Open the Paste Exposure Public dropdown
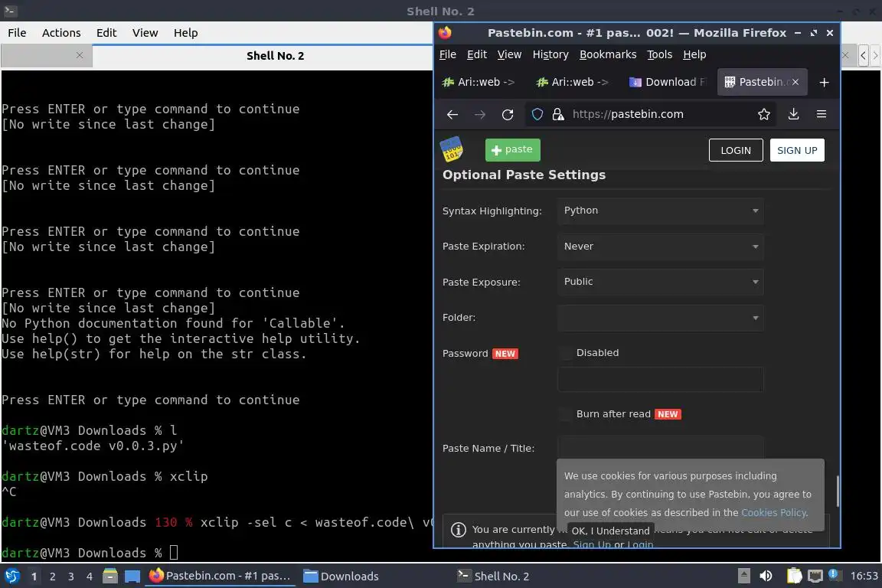This screenshot has height=588, width=882. [x=661, y=282]
